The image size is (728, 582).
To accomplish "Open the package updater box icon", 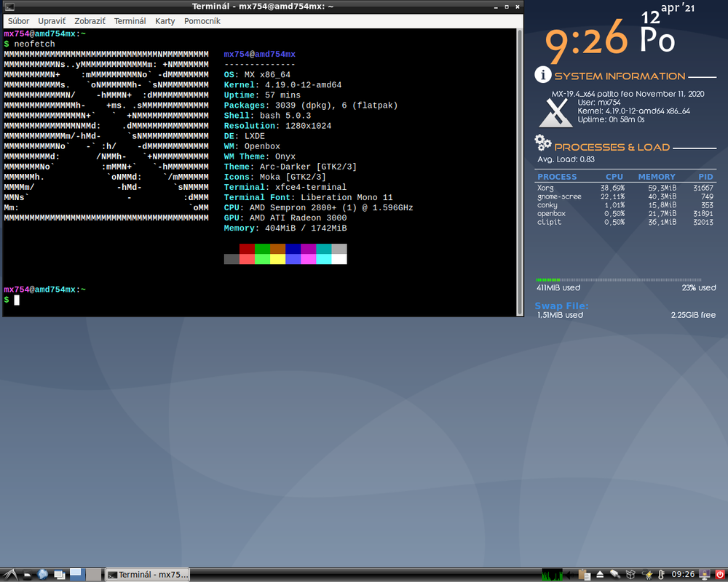I will [x=630, y=575].
